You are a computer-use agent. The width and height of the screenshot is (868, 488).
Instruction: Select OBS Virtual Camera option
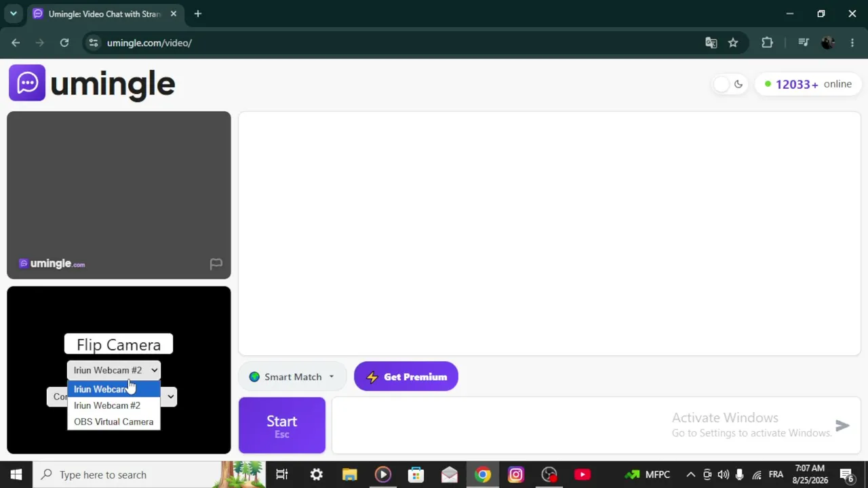(114, 422)
